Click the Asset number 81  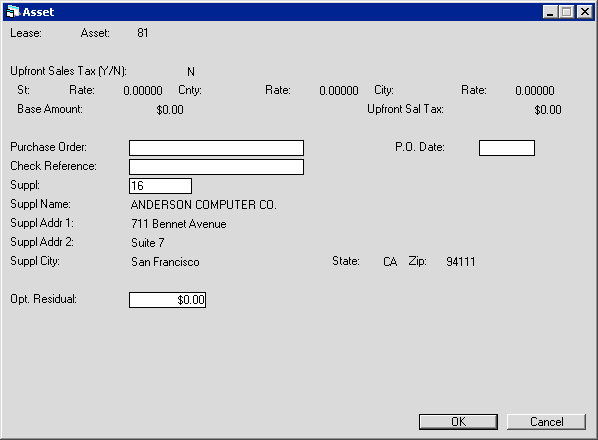[x=143, y=33]
